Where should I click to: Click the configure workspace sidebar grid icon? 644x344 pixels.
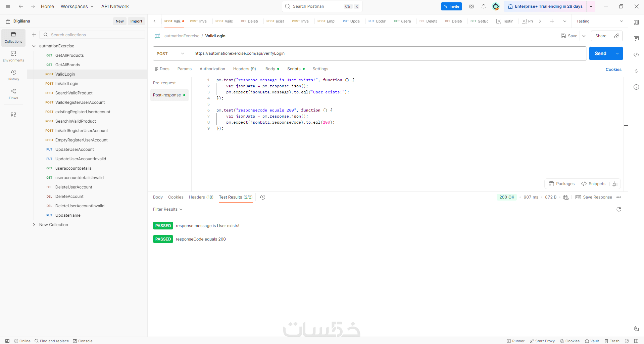pos(13,115)
